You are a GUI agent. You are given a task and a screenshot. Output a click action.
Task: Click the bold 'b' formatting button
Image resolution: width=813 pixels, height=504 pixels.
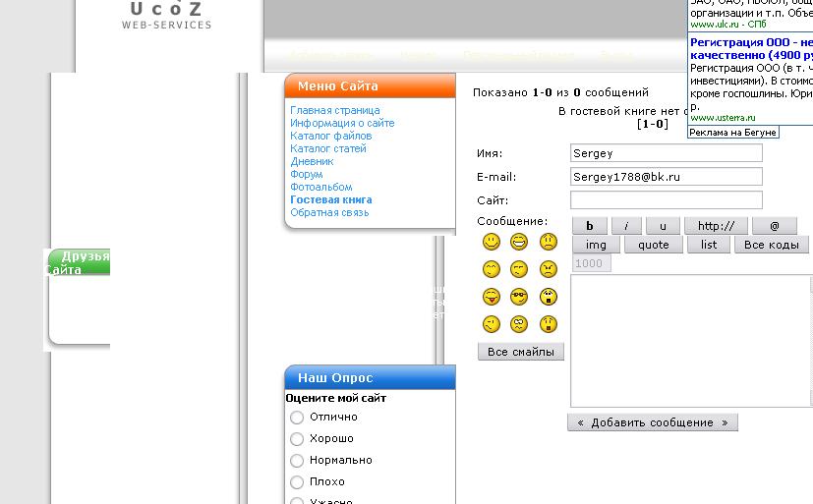pos(590,226)
